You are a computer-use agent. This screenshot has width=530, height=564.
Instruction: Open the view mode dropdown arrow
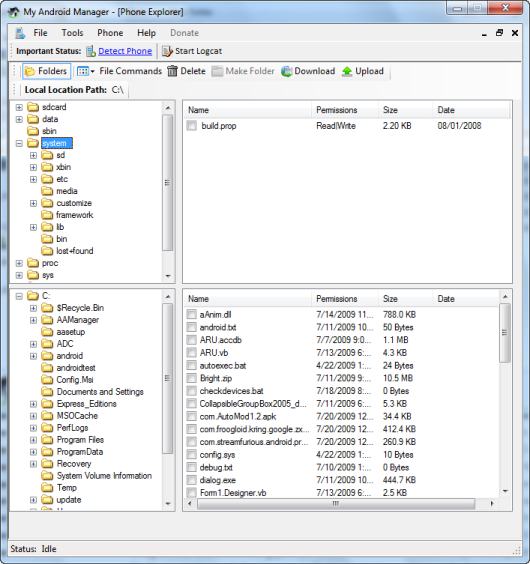coord(92,72)
